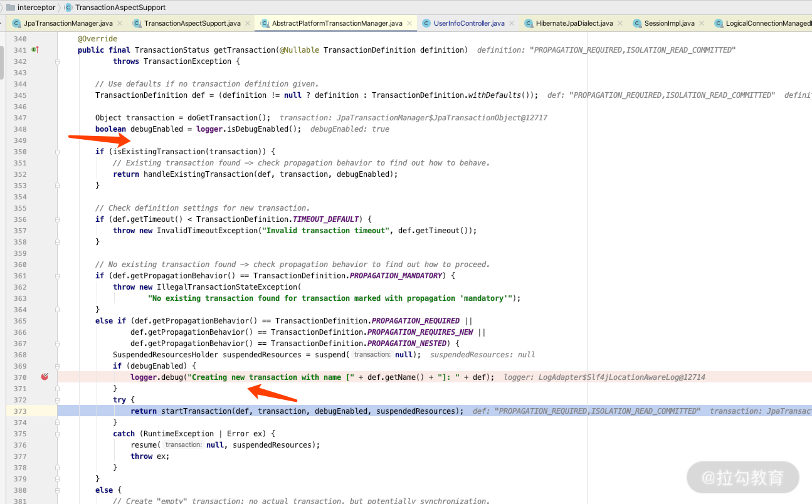812x504 pixels.
Task: Open the UserInfoController.java tab
Action: 468,23
